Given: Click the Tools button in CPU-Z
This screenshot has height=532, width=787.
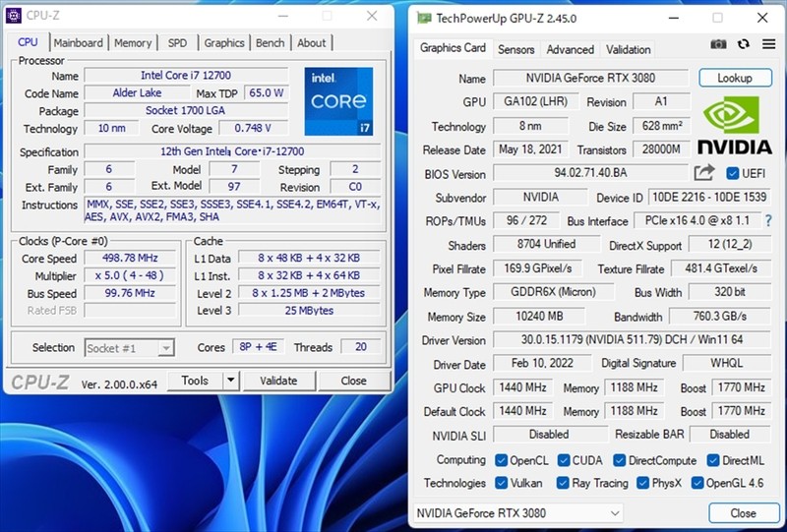Looking at the screenshot, I should [195, 381].
